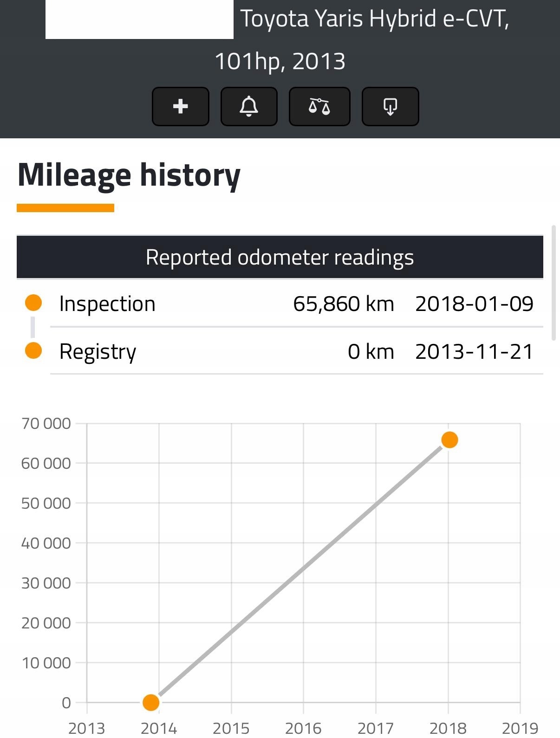Click the 2018-01-09 inspection date
The height and width of the screenshot is (738, 560).
tap(474, 304)
